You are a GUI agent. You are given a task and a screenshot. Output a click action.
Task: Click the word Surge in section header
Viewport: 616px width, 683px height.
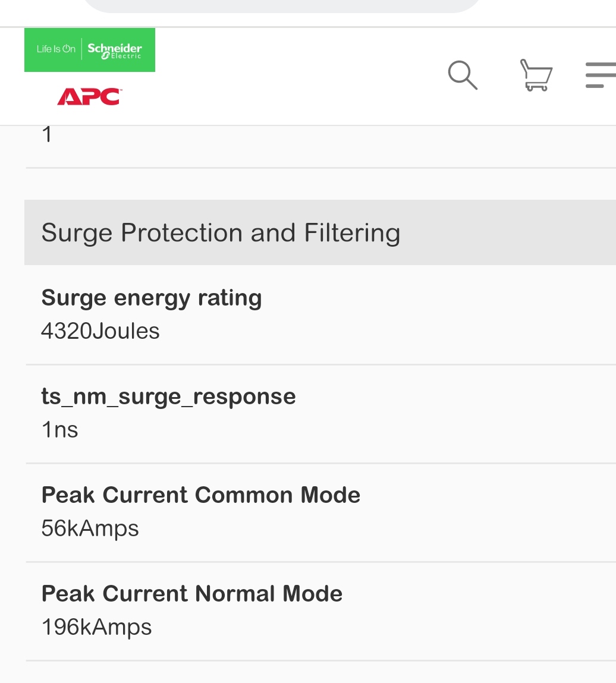(x=77, y=233)
